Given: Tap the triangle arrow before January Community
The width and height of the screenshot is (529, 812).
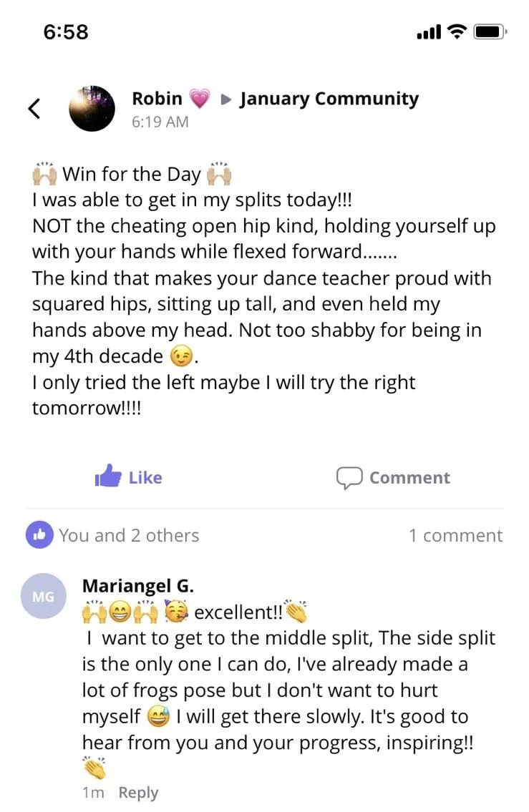Looking at the screenshot, I should [225, 99].
